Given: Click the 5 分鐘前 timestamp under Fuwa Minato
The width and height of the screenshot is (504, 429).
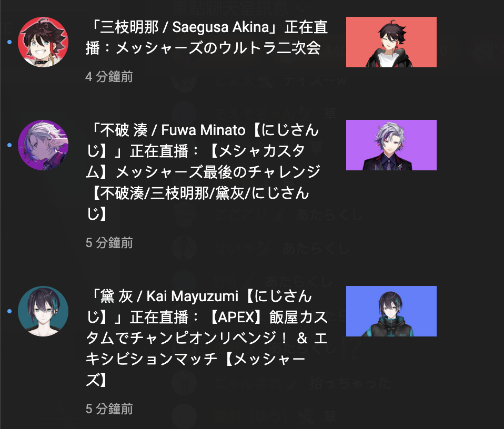Looking at the screenshot, I should click(x=109, y=243).
